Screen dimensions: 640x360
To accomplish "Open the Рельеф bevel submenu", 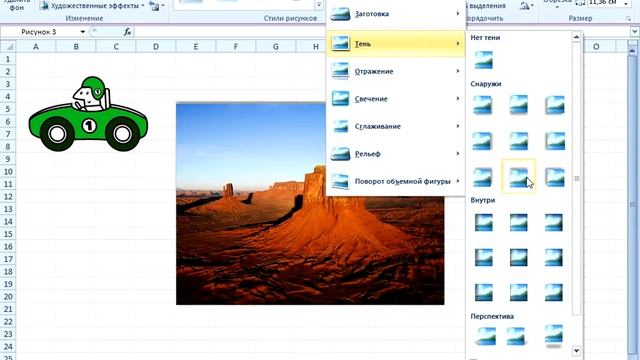I will 396,153.
